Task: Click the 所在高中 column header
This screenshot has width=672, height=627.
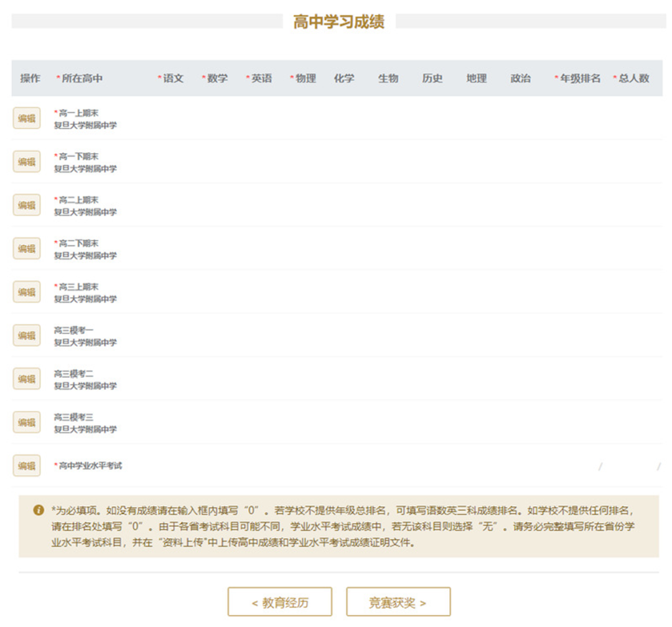Action: (x=82, y=78)
